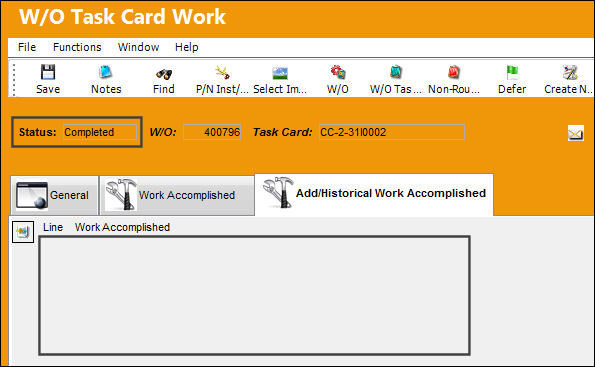Open the File menu

tap(27, 47)
